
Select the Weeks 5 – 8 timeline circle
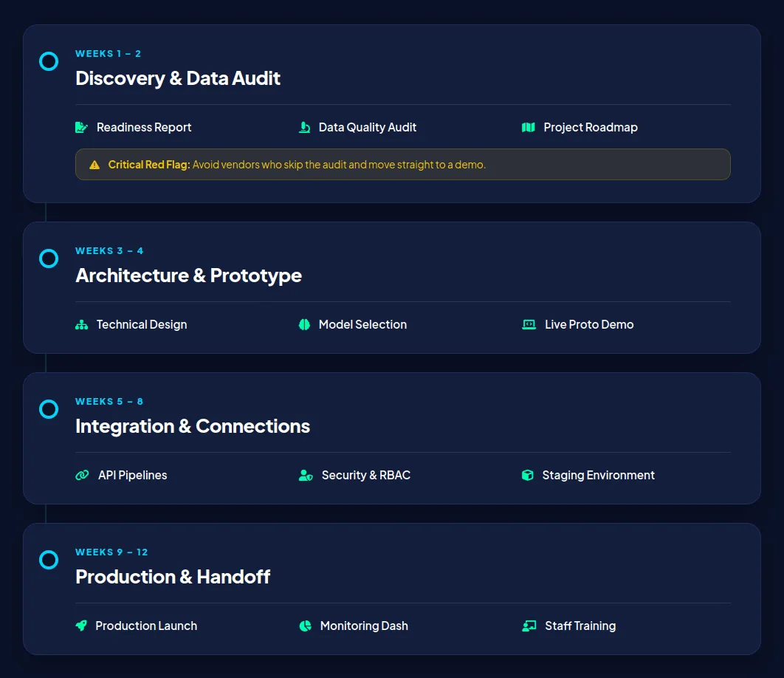pyautogui.click(x=49, y=409)
